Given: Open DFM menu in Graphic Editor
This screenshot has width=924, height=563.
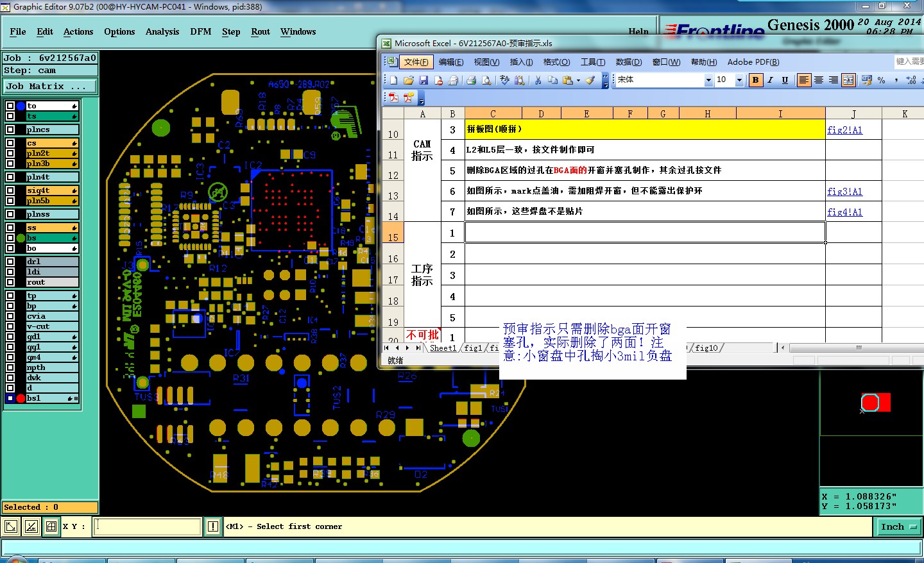Looking at the screenshot, I should (x=201, y=31).
